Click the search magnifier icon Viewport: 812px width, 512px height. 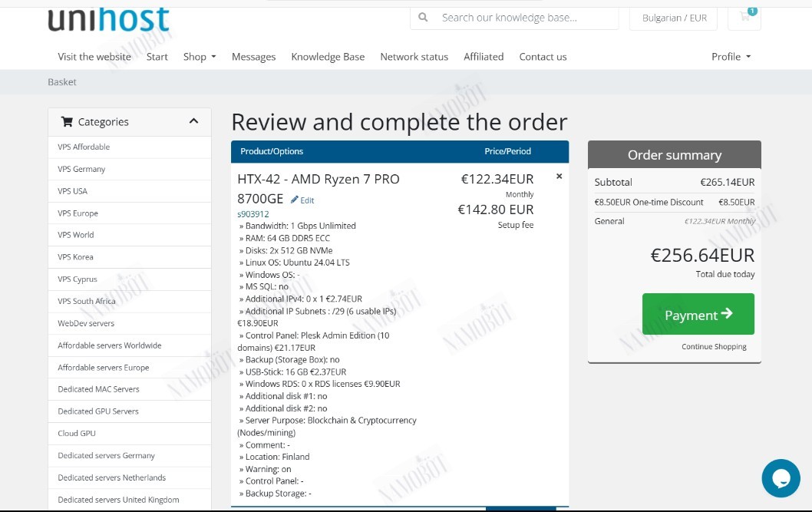(x=423, y=17)
